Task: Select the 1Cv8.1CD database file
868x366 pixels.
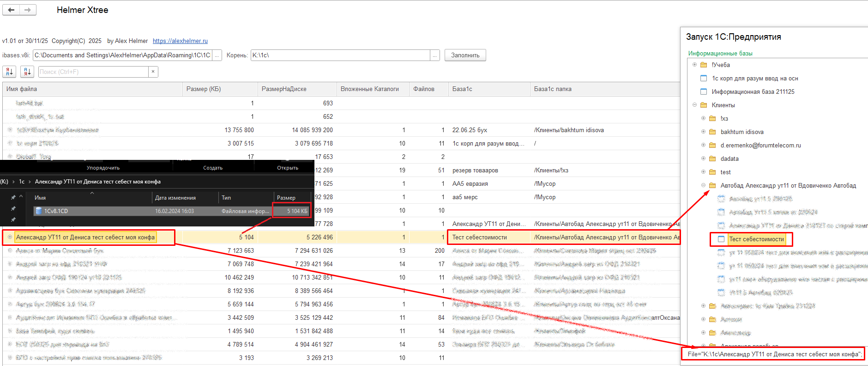Action: pos(56,211)
